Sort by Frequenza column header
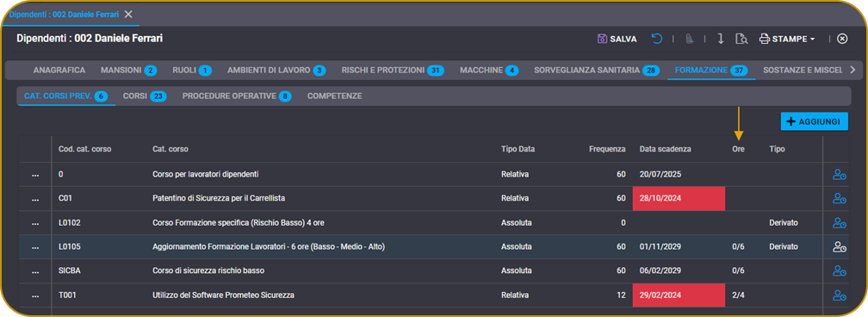868x317 pixels. coord(607,149)
